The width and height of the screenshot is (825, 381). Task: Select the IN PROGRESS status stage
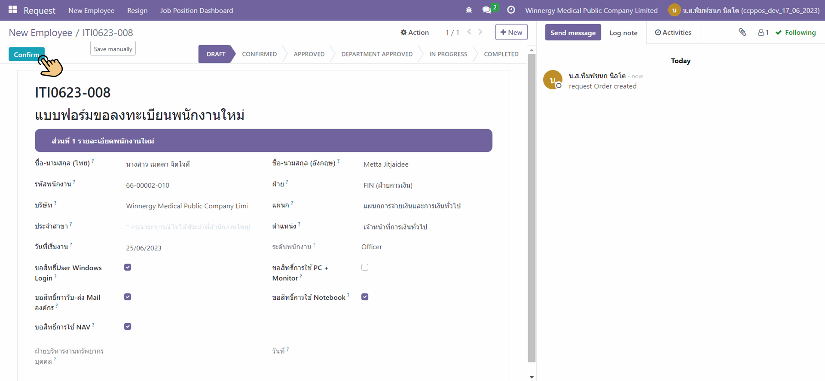pos(448,54)
